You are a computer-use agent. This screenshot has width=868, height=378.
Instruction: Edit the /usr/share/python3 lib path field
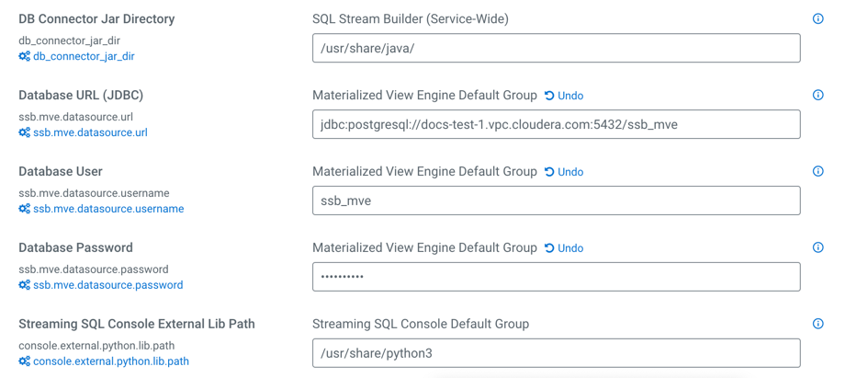click(556, 353)
